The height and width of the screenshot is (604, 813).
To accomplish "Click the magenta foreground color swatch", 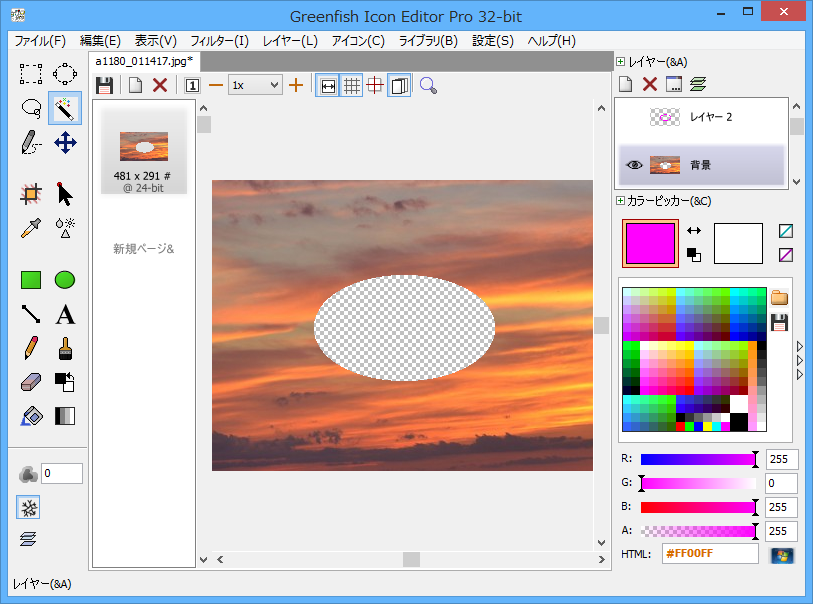I will 650,244.
